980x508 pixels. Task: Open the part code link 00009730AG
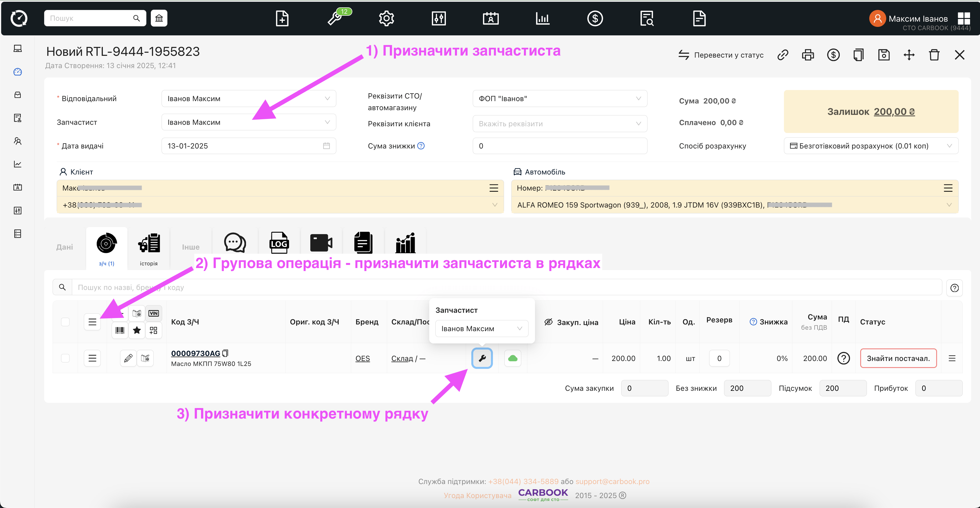[x=195, y=353]
